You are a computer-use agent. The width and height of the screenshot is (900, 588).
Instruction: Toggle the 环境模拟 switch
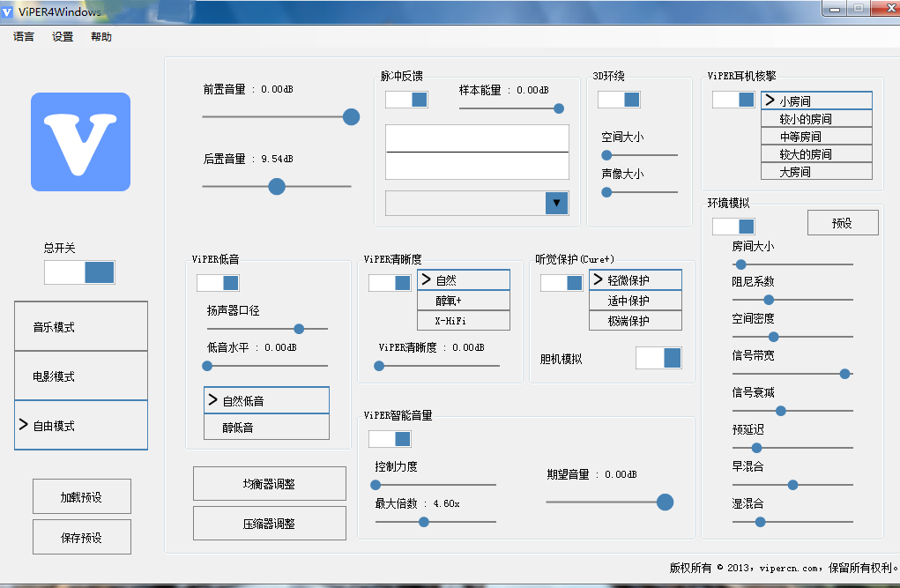(x=733, y=226)
